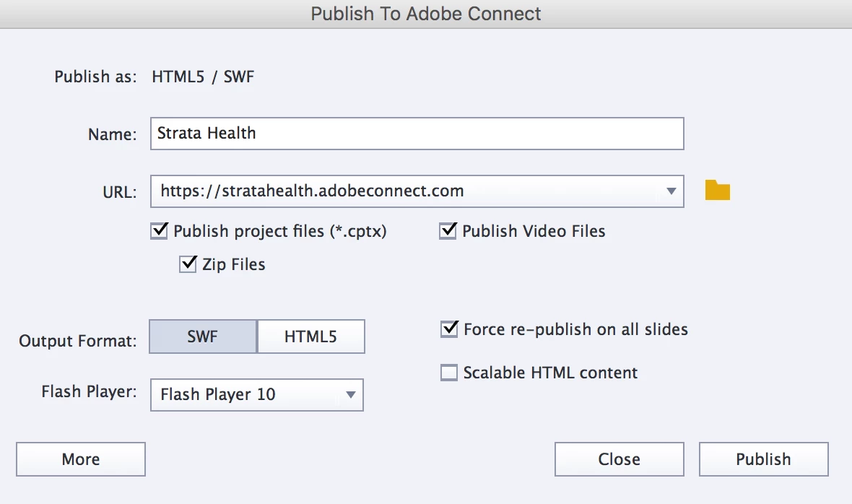Focus the Name field containing Strata Health
Screen dimensions: 852x504
(417, 134)
